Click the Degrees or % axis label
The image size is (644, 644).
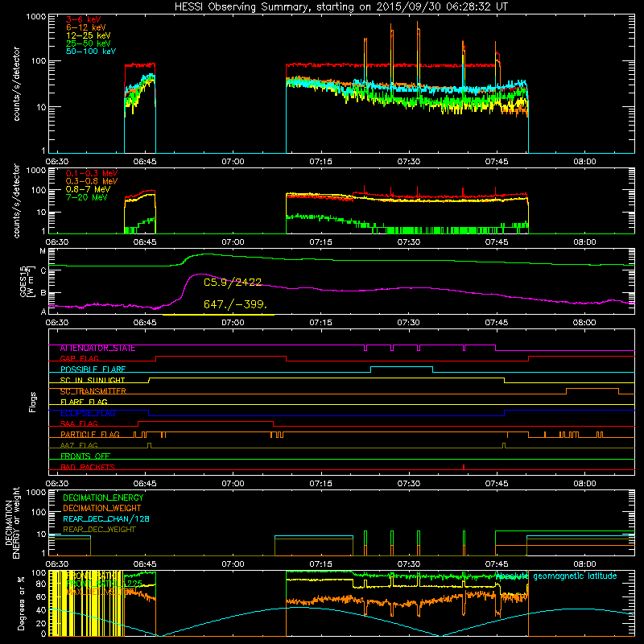tap(21, 603)
